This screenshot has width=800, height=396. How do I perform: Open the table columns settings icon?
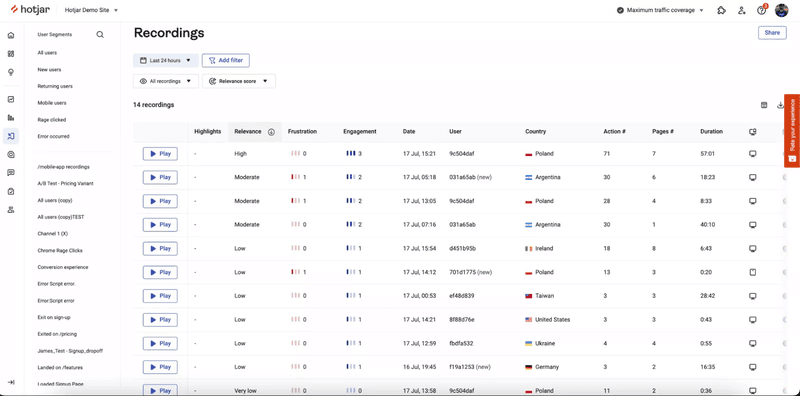click(x=764, y=105)
